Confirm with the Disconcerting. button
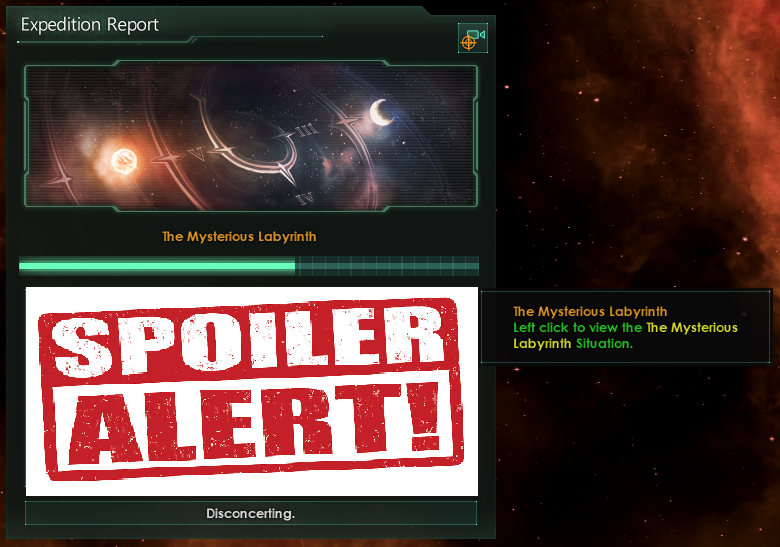Viewport: 780px width, 547px height. pyautogui.click(x=251, y=513)
